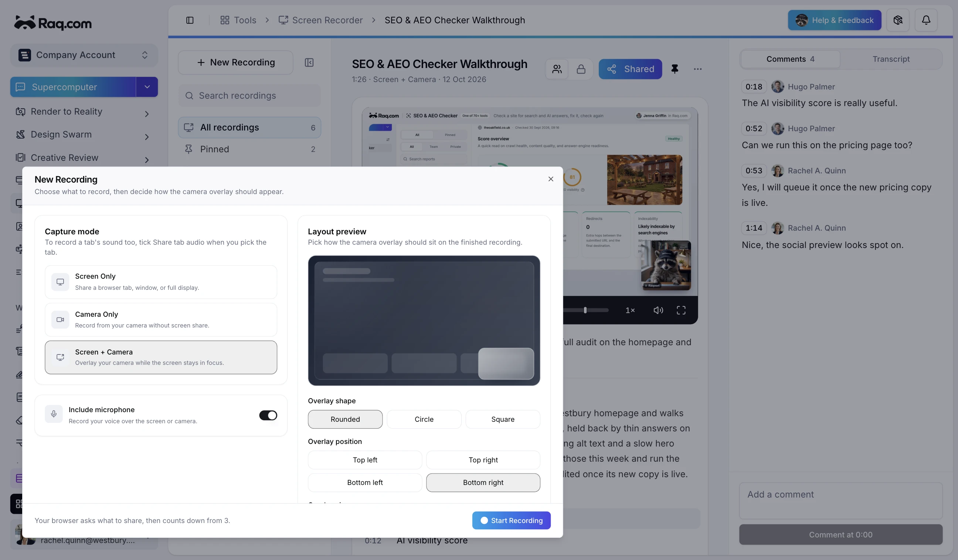Click the Add a comment box
The image size is (958, 560).
click(x=840, y=501)
